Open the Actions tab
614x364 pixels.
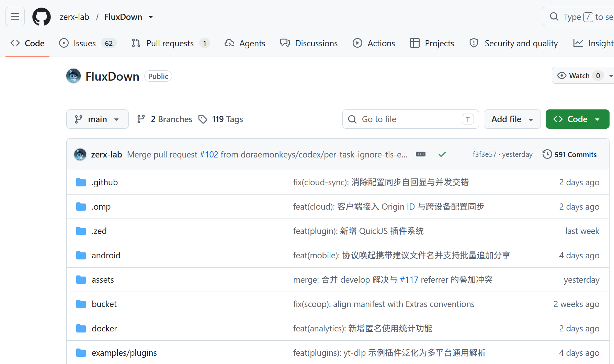coord(374,43)
